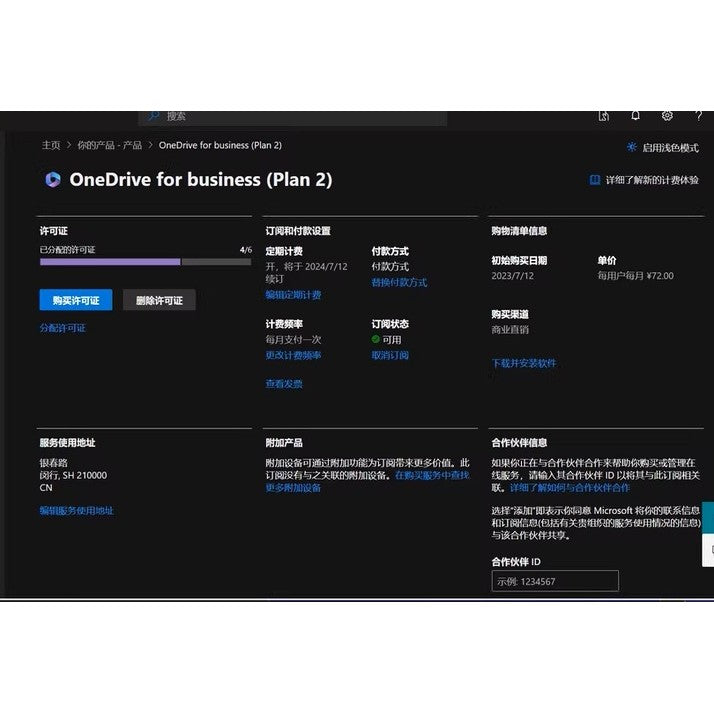Click 更改计费频率 link

coord(293,355)
